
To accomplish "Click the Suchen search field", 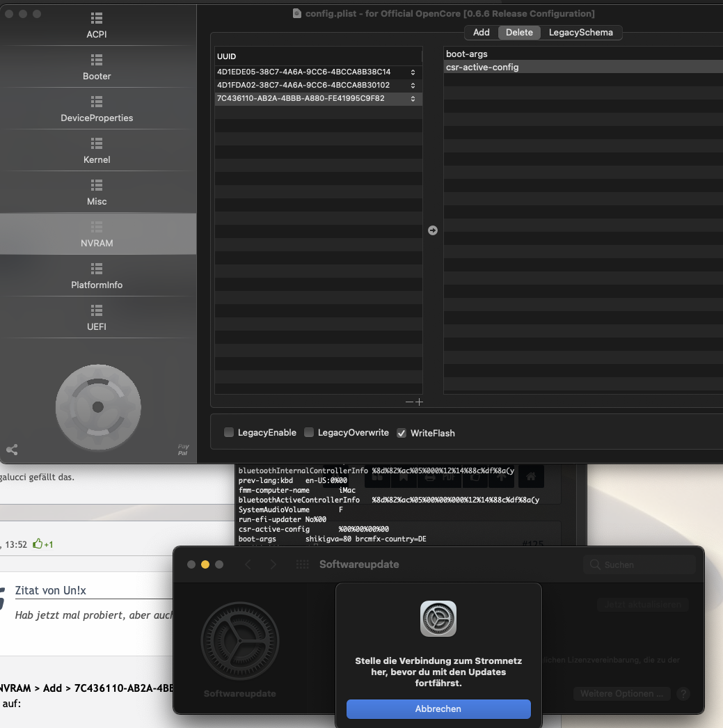I will point(639,564).
